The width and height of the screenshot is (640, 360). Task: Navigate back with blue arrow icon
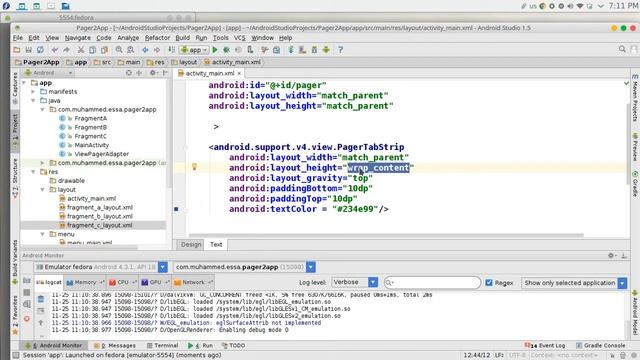click(145, 50)
